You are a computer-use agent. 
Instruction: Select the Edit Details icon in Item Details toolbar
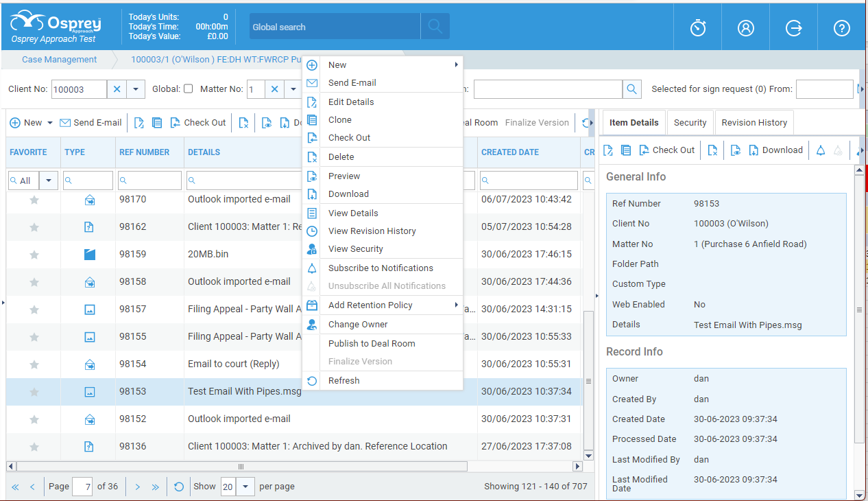(x=607, y=150)
